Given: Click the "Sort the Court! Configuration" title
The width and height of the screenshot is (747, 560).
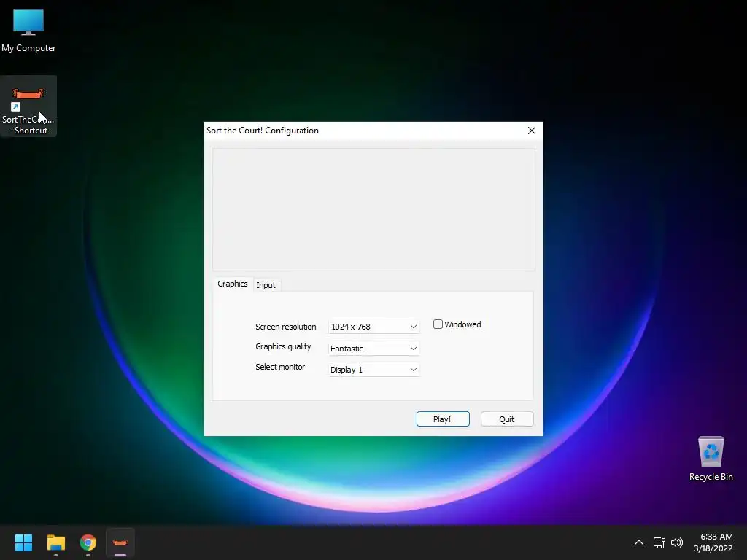Looking at the screenshot, I should pos(263,131).
